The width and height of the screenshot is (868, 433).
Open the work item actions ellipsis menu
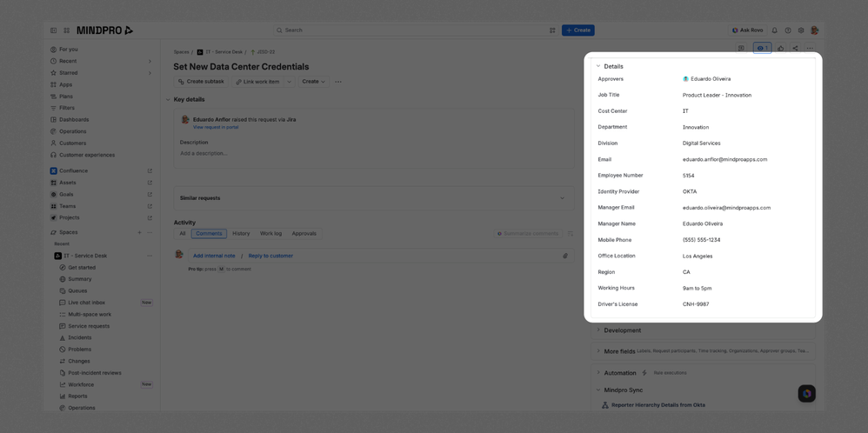click(810, 48)
